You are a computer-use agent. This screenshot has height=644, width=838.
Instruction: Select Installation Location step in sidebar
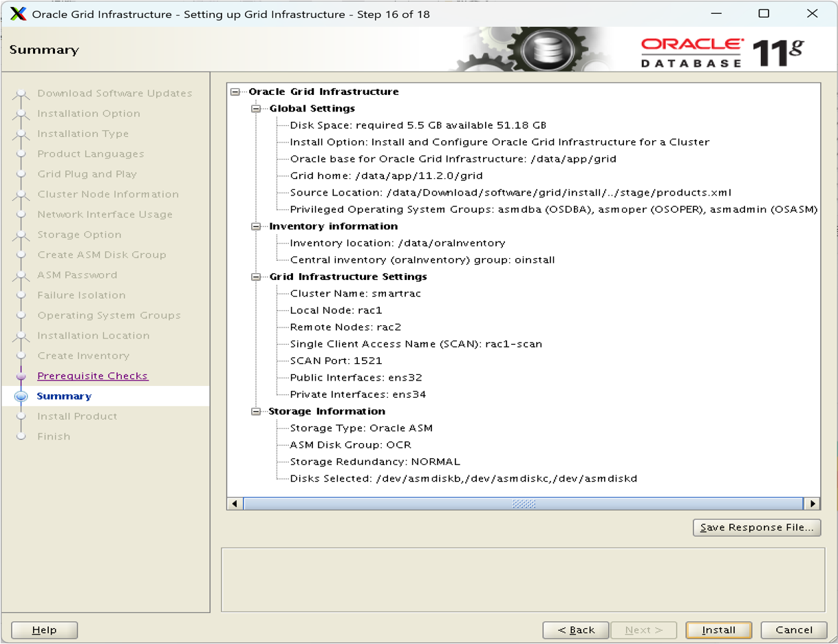click(x=94, y=336)
